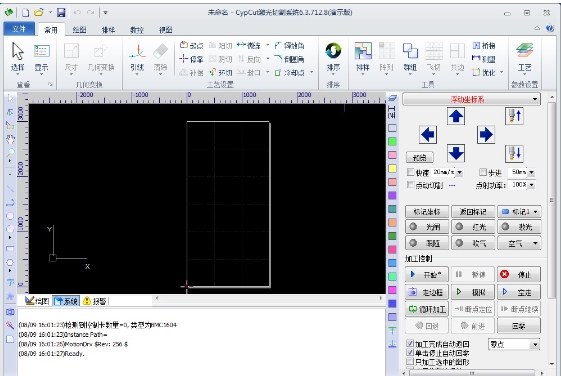Switch to the 排样 nesting ribbon tab

tap(108, 30)
